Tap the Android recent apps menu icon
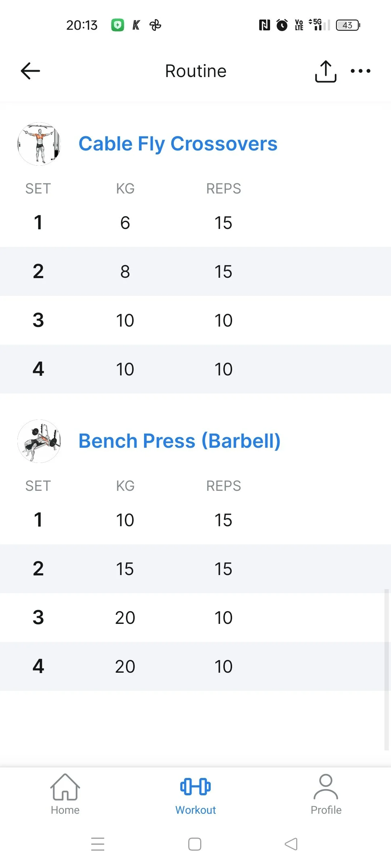Viewport: 391px width, 868px height. click(x=98, y=844)
